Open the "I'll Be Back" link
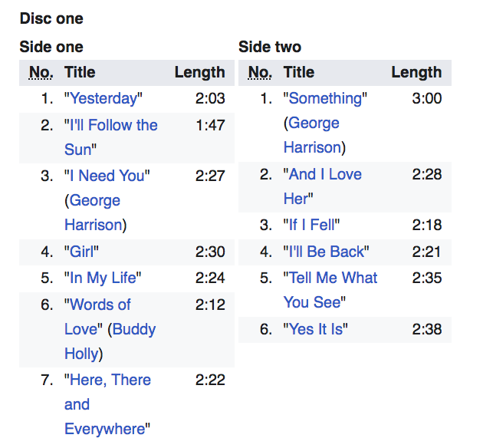483x448 pixels. click(326, 252)
